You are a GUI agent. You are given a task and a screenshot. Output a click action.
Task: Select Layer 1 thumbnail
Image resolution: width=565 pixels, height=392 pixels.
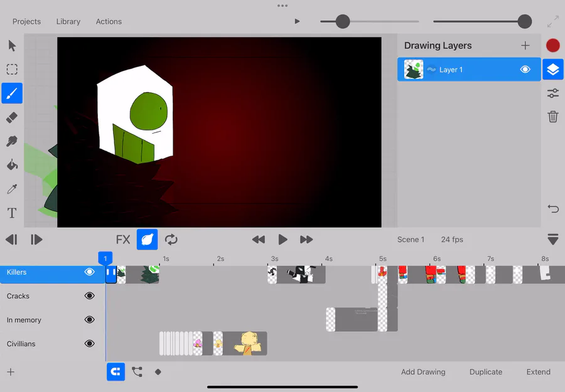coord(413,70)
